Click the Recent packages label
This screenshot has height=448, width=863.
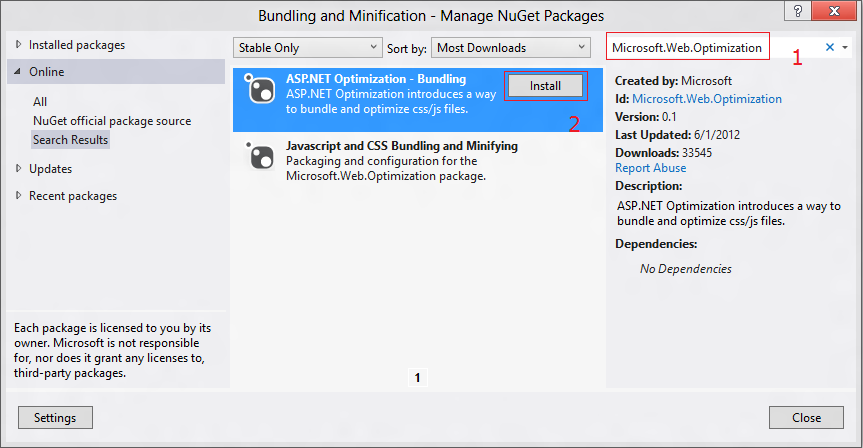pyautogui.click(x=73, y=196)
